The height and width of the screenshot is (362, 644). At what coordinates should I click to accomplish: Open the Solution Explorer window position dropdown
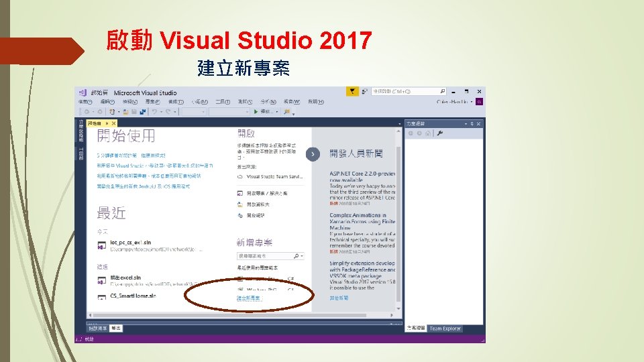tap(466, 123)
